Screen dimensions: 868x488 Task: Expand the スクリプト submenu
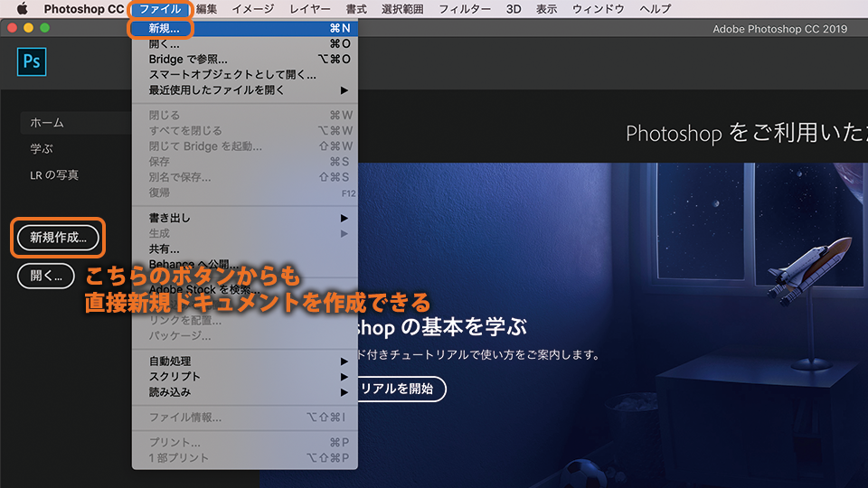pos(245,377)
